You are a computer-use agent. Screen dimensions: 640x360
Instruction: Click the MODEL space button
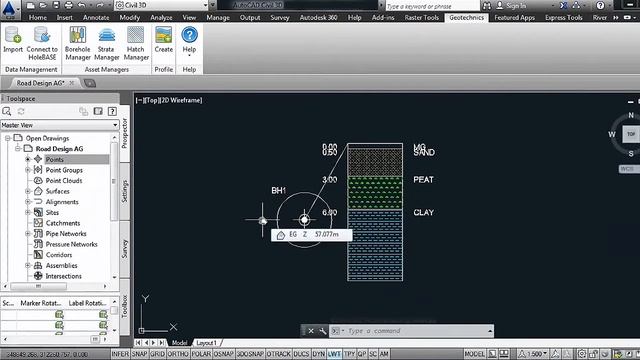click(x=475, y=354)
